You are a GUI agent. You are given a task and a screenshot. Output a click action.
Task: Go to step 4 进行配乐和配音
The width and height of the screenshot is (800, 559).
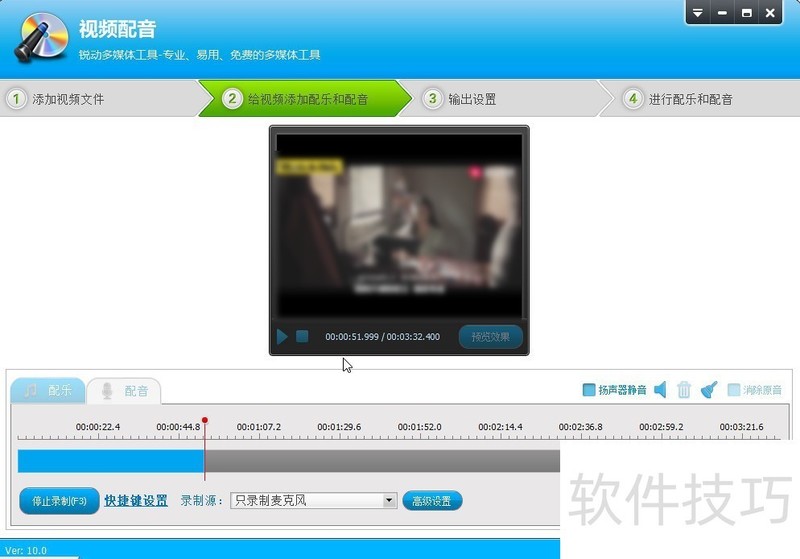680,99
